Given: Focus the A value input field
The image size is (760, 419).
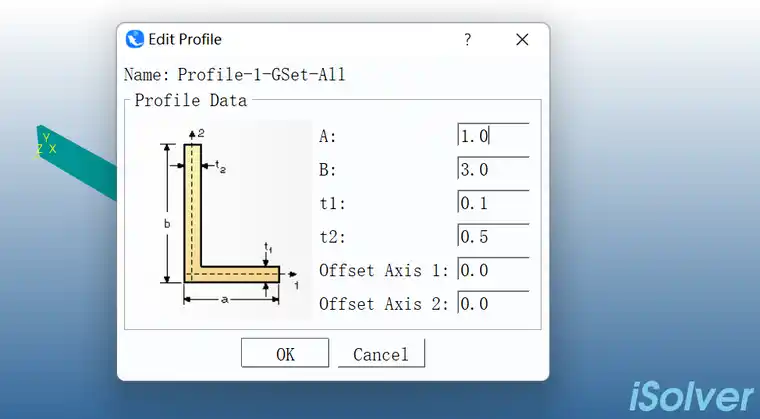Looking at the screenshot, I should click(x=492, y=136).
